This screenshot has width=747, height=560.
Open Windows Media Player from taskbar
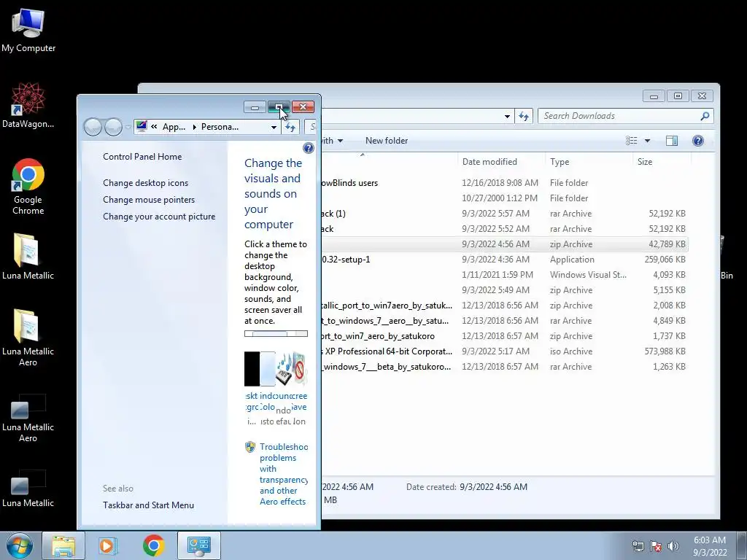[x=108, y=545]
